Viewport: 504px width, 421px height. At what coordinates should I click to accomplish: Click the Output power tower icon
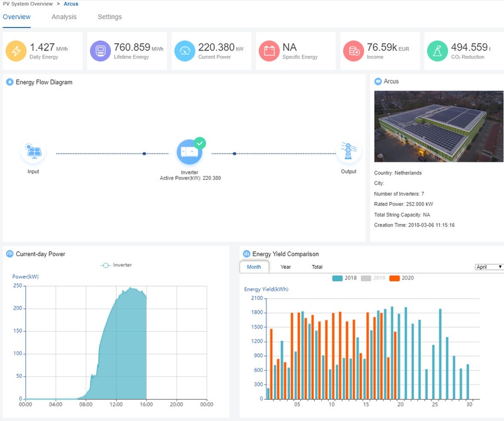348,151
